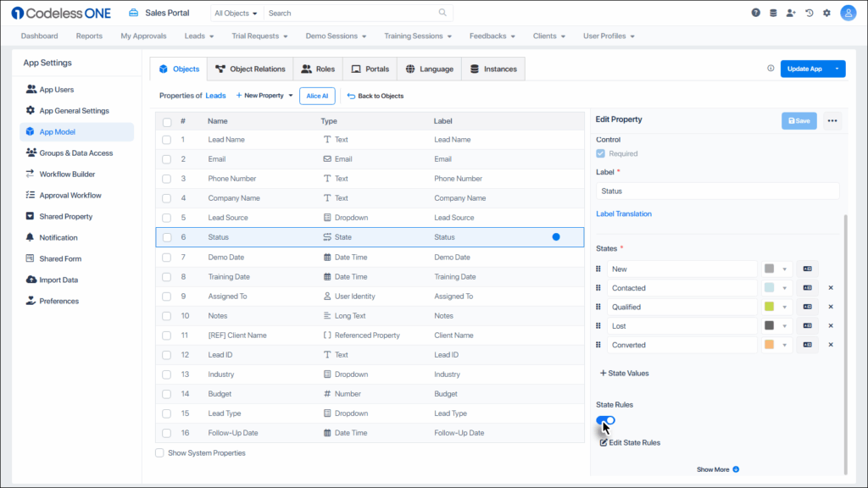Open more options via Edit Property ellipsis
The height and width of the screenshot is (488, 868).
click(832, 120)
